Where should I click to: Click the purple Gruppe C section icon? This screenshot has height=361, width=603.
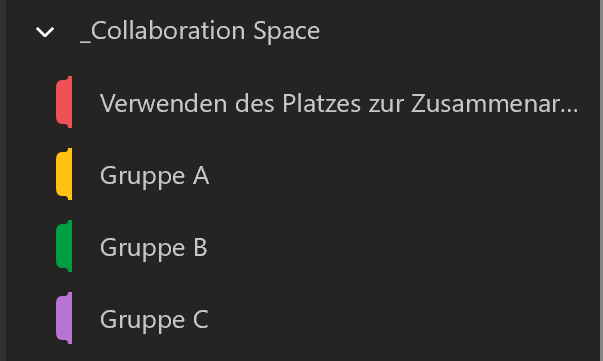point(64,318)
